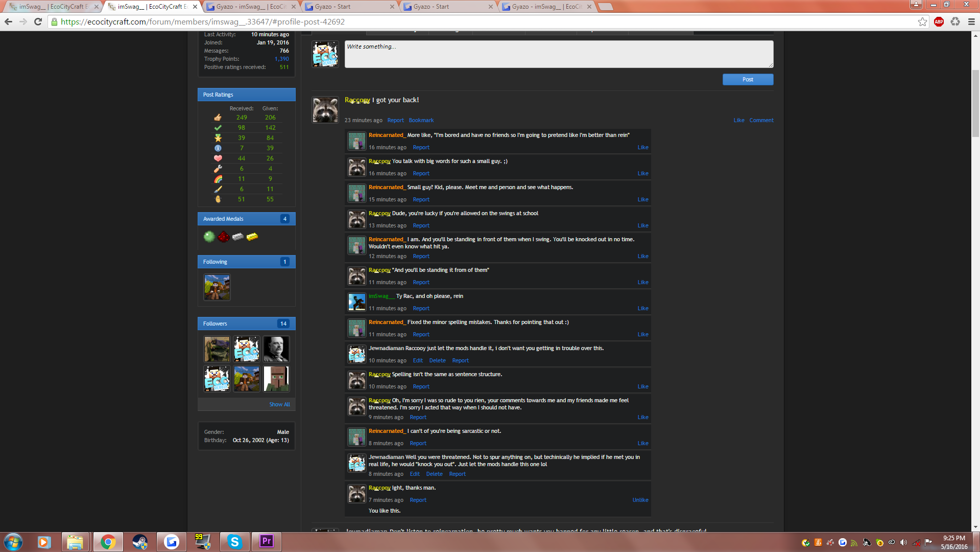Open the mustached man follower avatar
The width and height of the screenshot is (980, 552).
[x=276, y=349]
